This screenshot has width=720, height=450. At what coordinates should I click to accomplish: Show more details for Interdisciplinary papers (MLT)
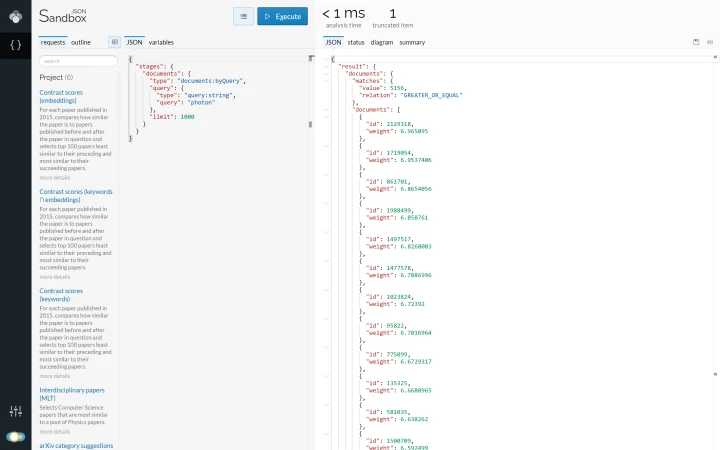coord(55,432)
